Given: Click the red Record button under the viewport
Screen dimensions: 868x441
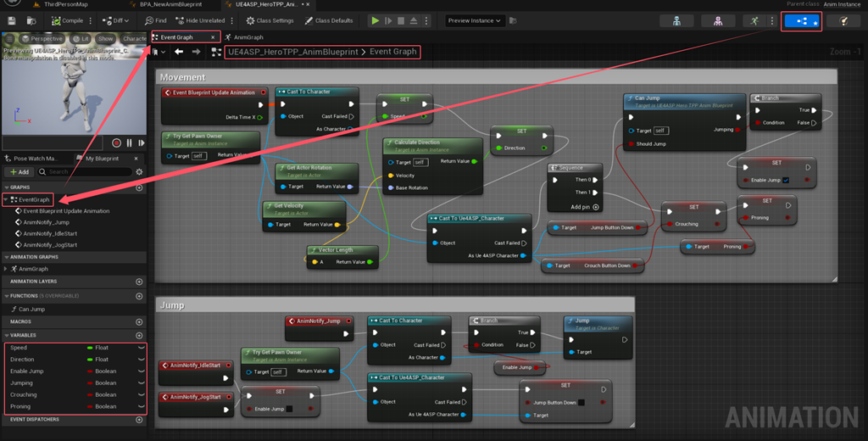Looking at the screenshot, I should point(116,143).
